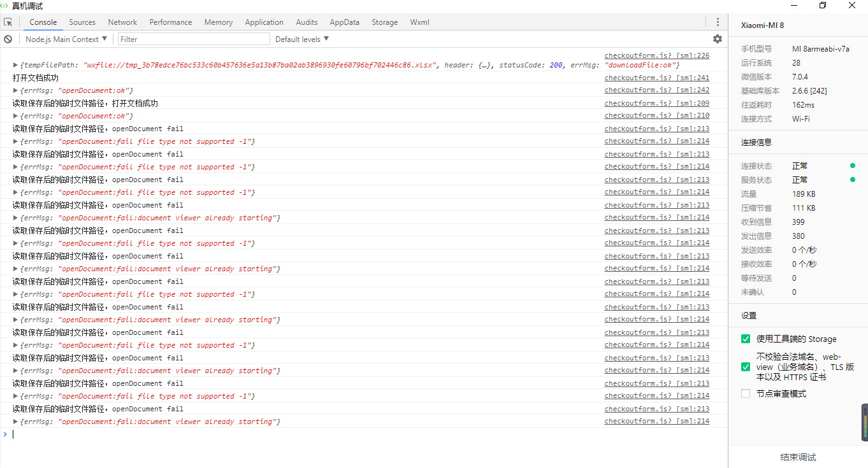Screen dimensions: 868x468
Task: Click the 往返耗时 value 162ms
Action: (x=803, y=104)
